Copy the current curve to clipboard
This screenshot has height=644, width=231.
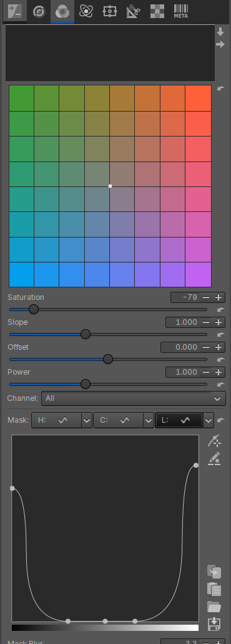click(x=214, y=572)
